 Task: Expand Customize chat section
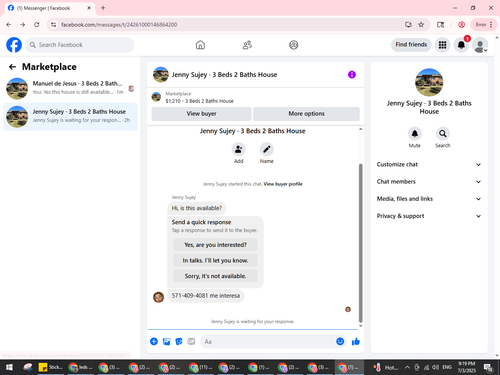(429, 164)
